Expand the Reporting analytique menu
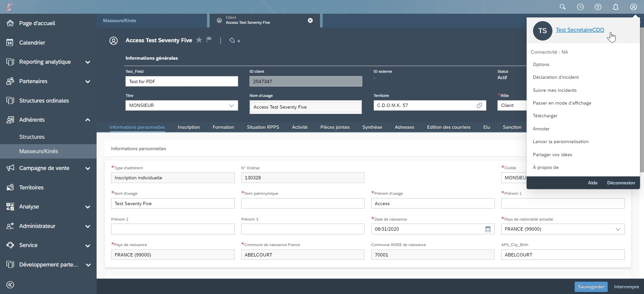 [x=88, y=62]
